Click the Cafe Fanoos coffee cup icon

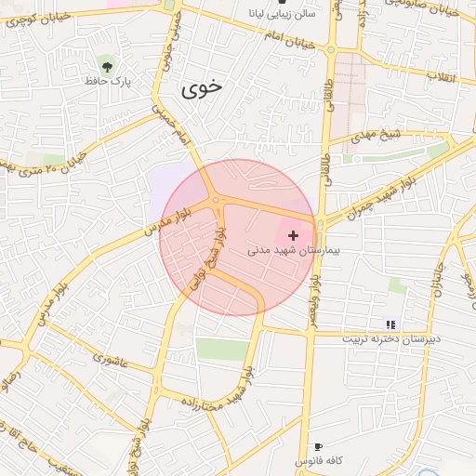(x=319, y=447)
